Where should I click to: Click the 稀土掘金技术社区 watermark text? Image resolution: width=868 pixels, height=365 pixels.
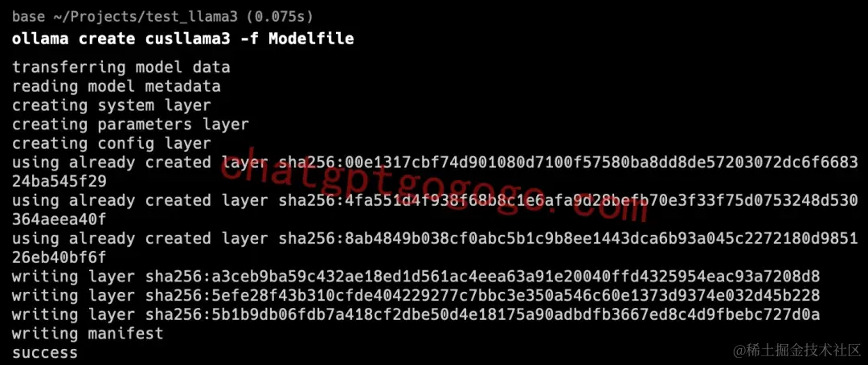(x=798, y=350)
